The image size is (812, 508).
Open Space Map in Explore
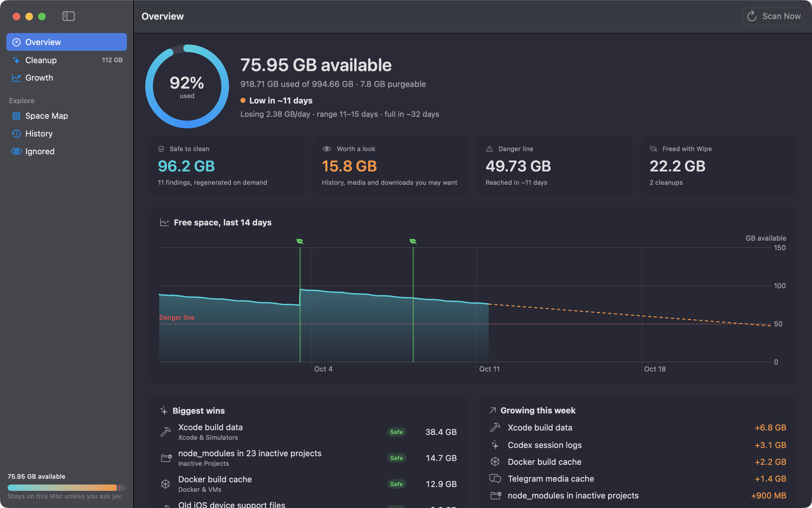(x=66, y=116)
